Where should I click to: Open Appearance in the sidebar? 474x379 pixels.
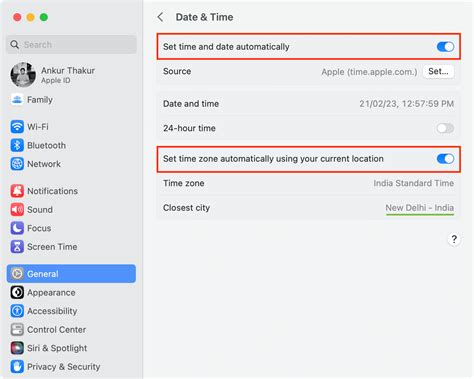point(71,292)
